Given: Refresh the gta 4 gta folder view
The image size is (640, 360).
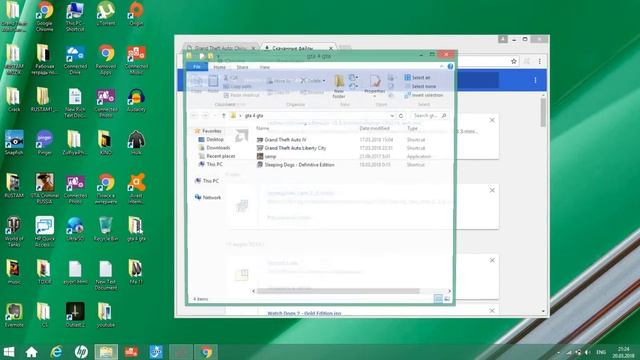Looking at the screenshot, I should (x=401, y=116).
